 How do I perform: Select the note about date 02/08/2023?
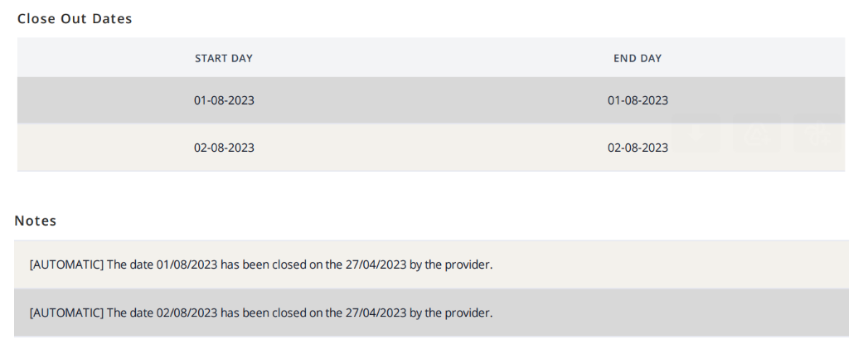[261, 313]
